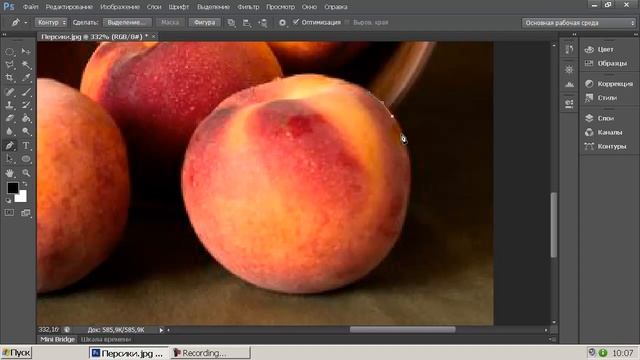Change the screen mode
Screen dimensions: 640x360
click(x=26, y=213)
